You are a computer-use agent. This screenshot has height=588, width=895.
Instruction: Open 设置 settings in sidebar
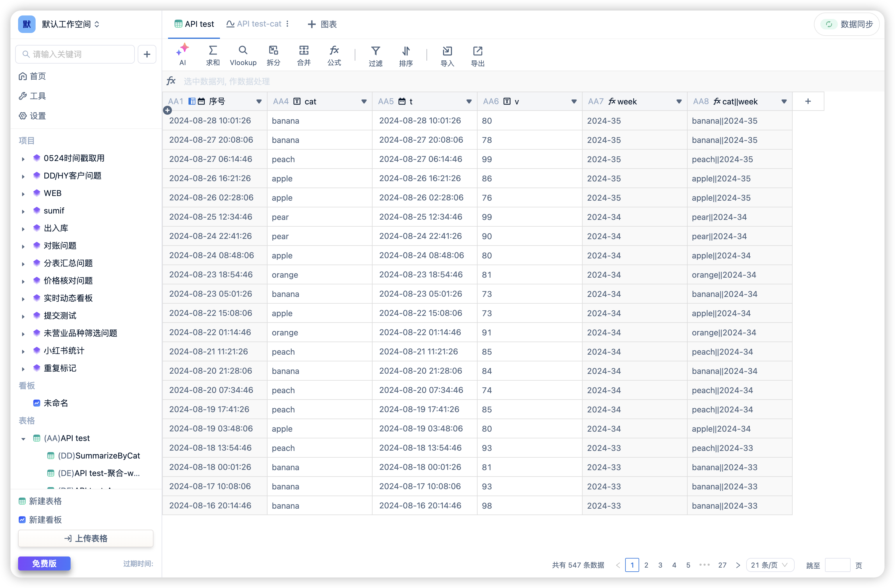coord(32,116)
